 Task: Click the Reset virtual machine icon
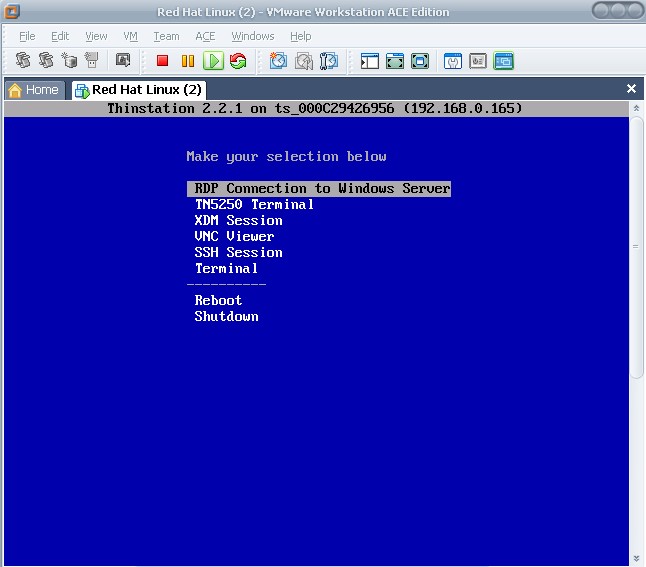tap(238, 61)
